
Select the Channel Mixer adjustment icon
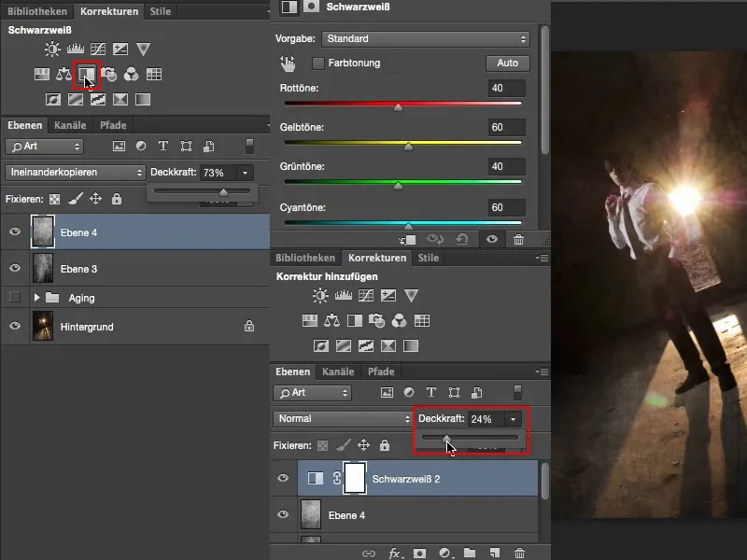[x=132, y=76]
